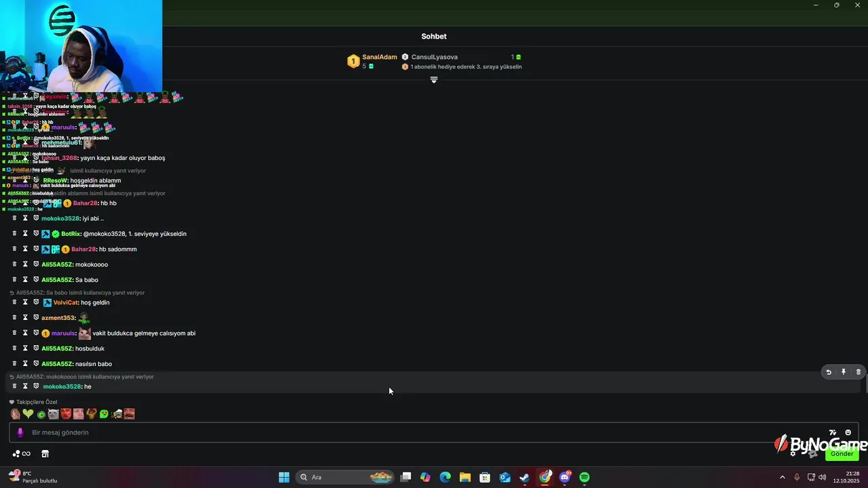Open CansulLyasova's profile in leaderboard
The height and width of the screenshot is (488, 868).
pos(435,57)
